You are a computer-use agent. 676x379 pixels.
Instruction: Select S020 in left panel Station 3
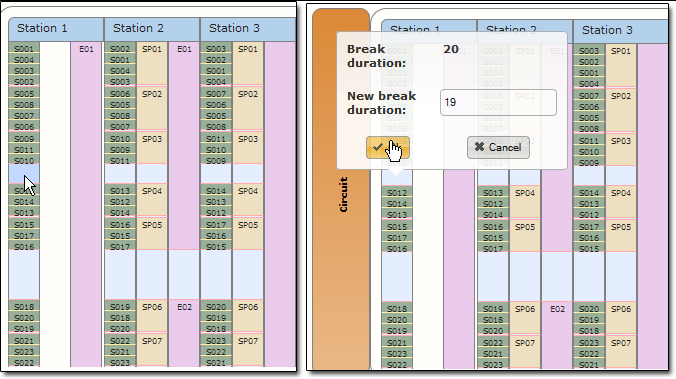tap(216, 307)
